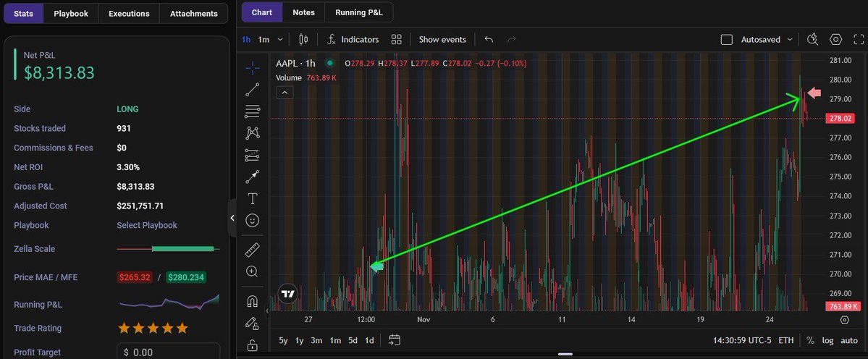Viewport: 868px width, 359px height.
Task: Switch to the Executions tab
Action: (129, 13)
